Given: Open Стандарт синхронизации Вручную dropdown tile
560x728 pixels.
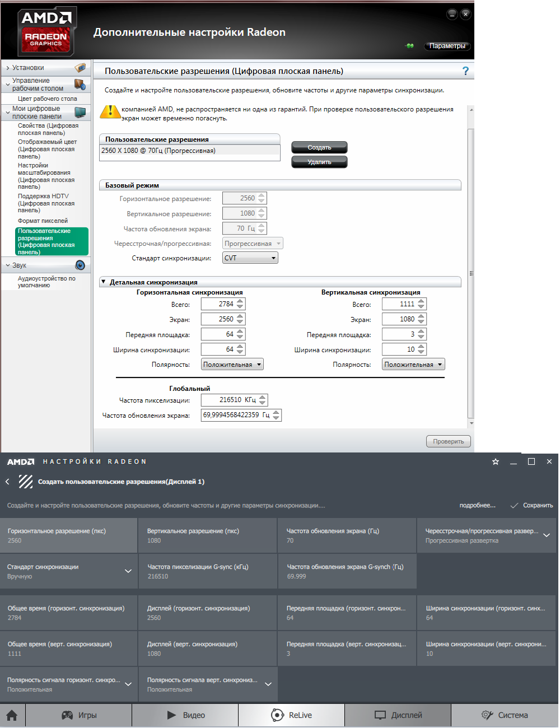Looking at the screenshot, I should tap(68, 571).
